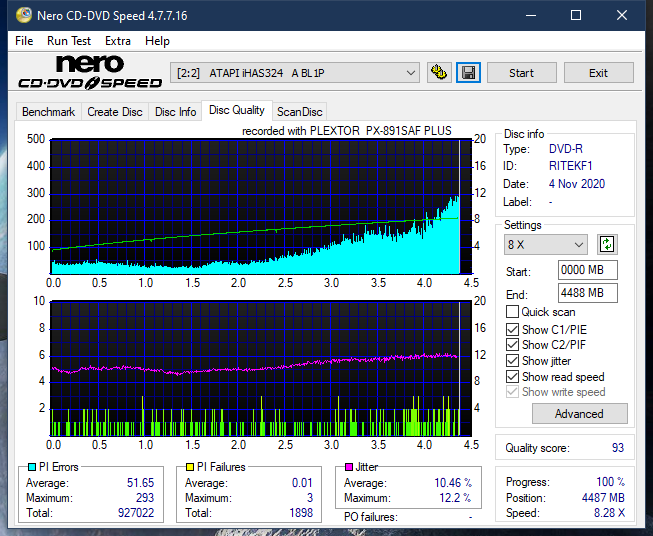Click the Start position field 0000 MB
The image size is (653, 536).
click(x=588, y=270)
